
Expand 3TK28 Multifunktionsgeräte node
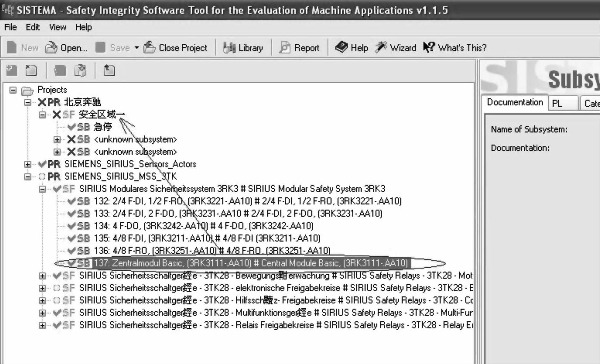point(42,313)
